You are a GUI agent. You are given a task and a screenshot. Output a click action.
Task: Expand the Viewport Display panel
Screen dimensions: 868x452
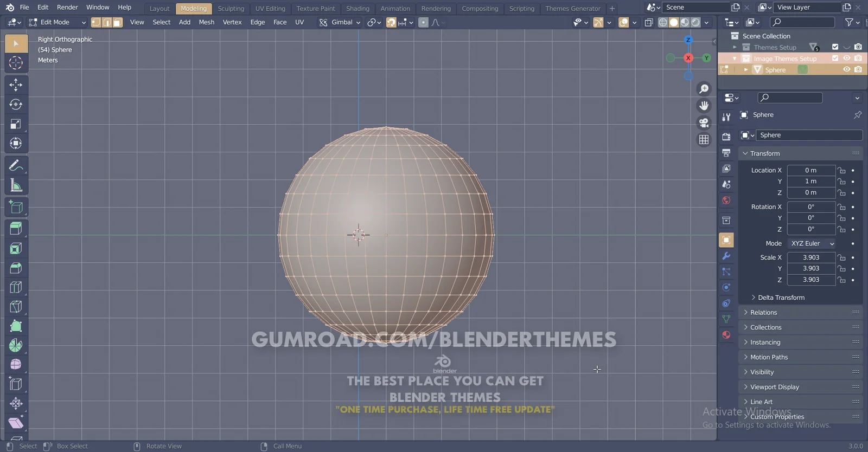tap(801, 387)
